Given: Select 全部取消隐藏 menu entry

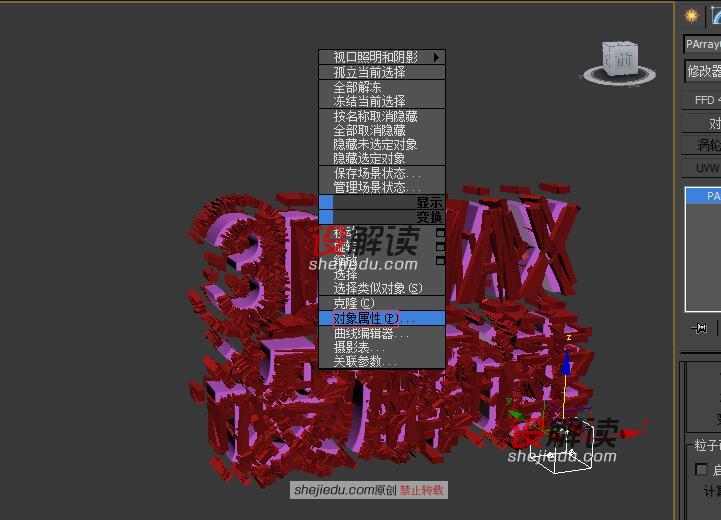Looking at the screenshot, I should click(x=382, y=130).
